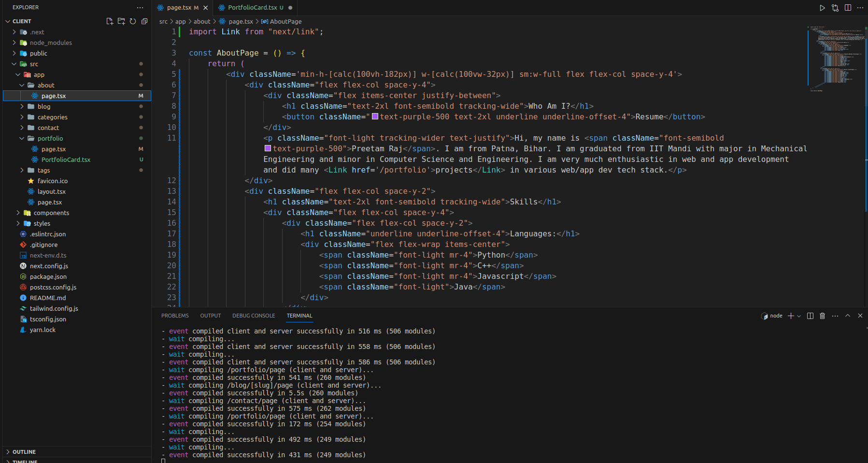Open next.config.js file
This screenshot has height=463, width=868.
coord(49,266)
